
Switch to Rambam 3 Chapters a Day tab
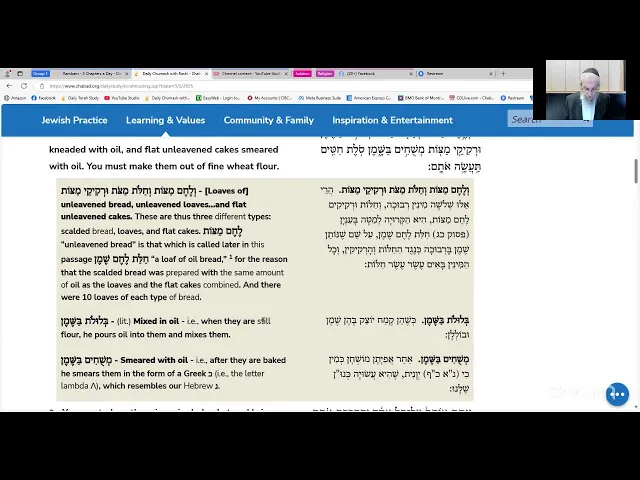pyautogui.click(x=92, y=74)
